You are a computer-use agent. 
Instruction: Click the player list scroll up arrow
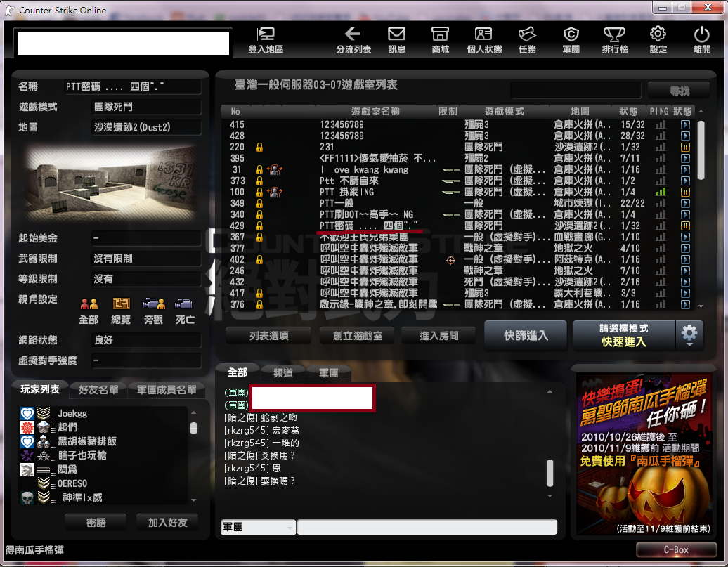point(194,412)
